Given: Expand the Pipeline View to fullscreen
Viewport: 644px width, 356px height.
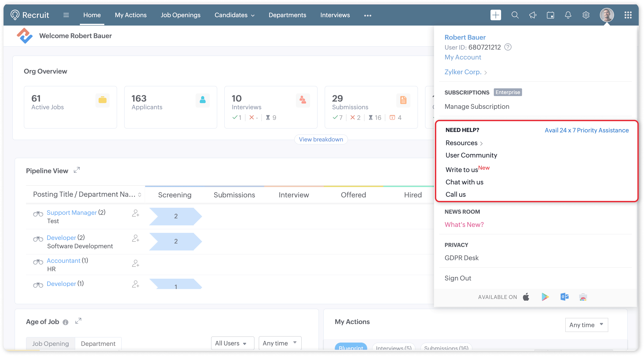Looking at the screenshot, I should (x=77, y=170).
